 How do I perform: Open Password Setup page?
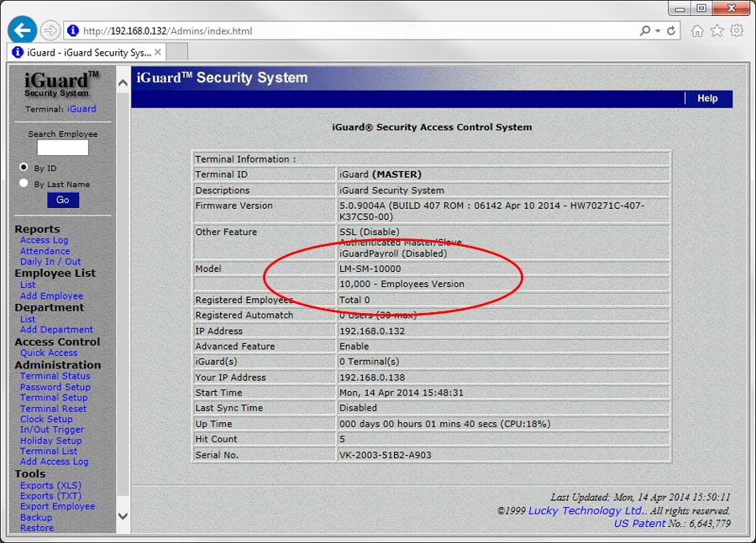click(55, 387)
